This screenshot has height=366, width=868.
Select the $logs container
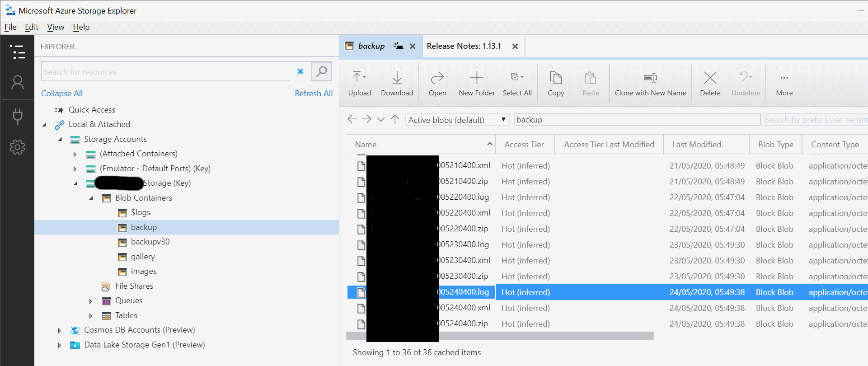(x=141, y=212)
